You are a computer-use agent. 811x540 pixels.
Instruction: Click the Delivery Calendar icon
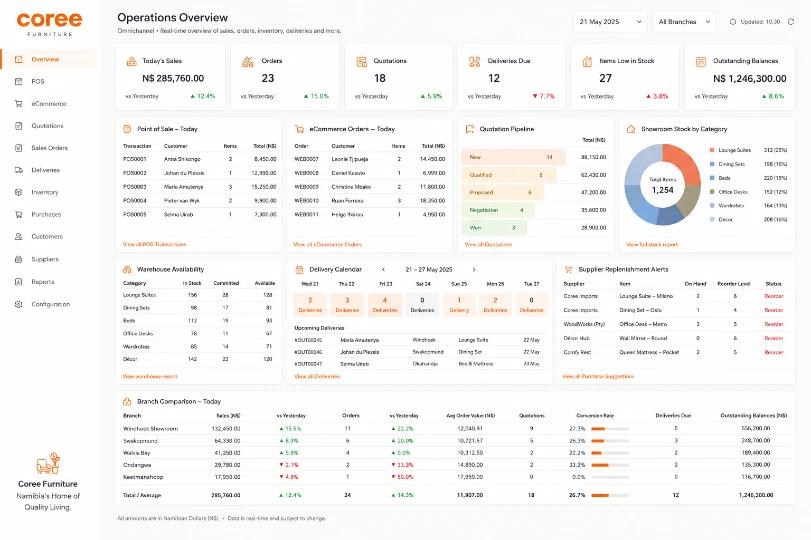299,269
